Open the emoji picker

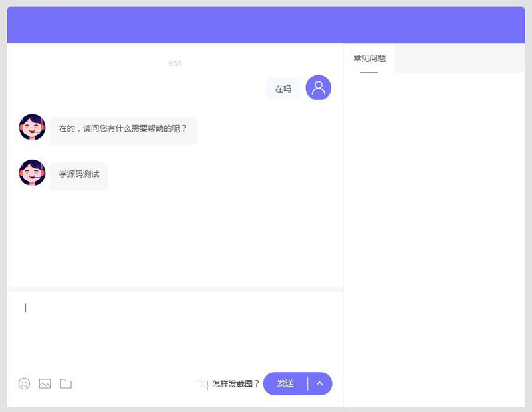(x=23, y=383)
